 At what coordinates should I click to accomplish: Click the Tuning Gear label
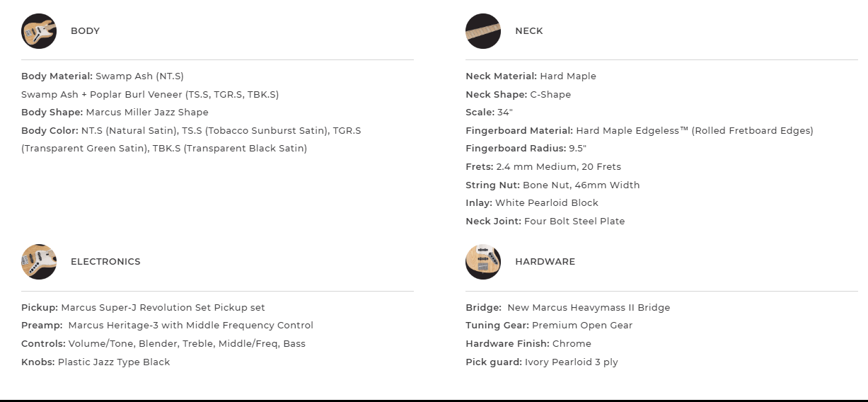[497, 326]
